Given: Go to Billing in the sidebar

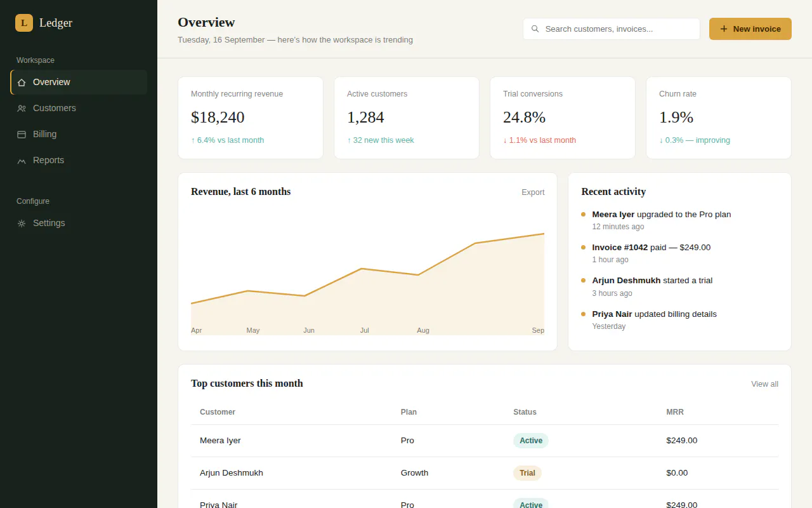Looking at the screenshot, I should (x=79, y=135).
